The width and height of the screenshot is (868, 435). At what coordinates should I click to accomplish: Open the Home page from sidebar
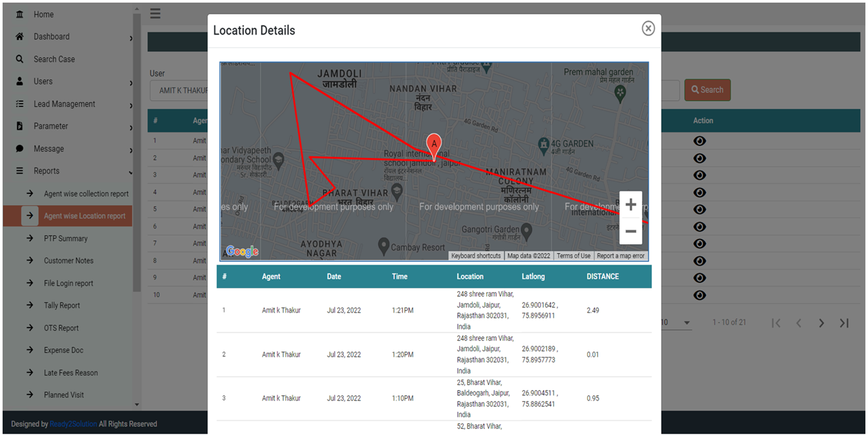click(x=18, y=14)
